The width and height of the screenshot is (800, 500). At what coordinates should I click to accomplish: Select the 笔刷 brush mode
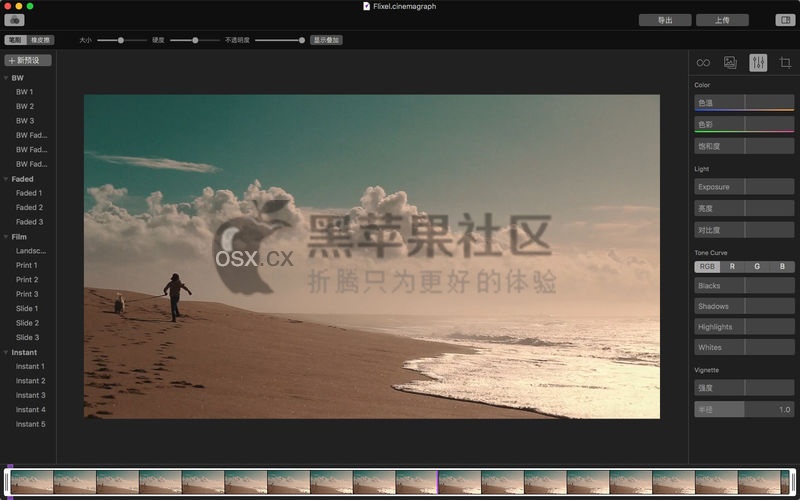tap(15, 40)
